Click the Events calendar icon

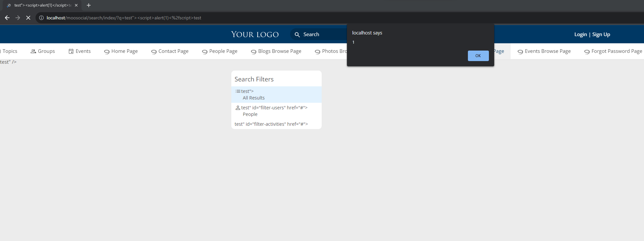coord(71,51)
